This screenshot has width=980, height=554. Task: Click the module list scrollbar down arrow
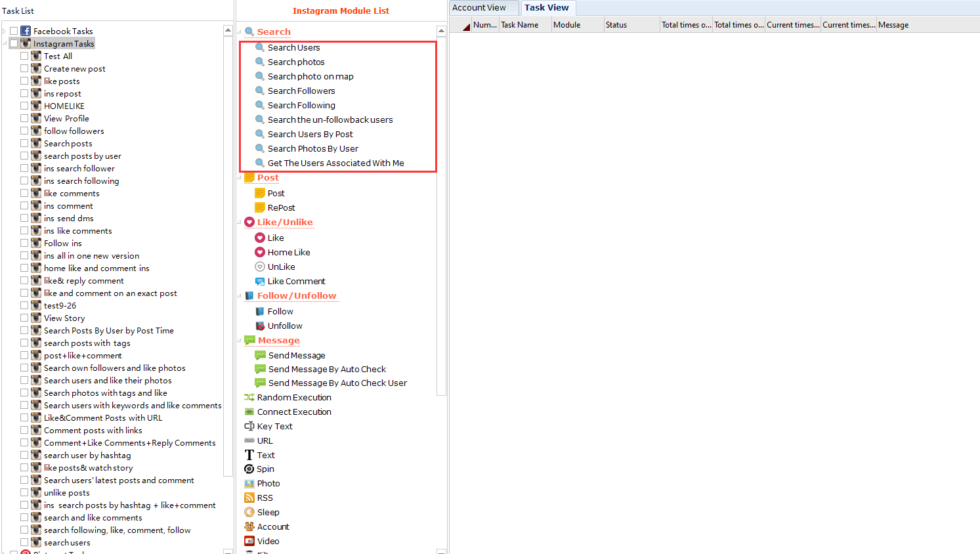pyautogui.click(x=441, y=551)
